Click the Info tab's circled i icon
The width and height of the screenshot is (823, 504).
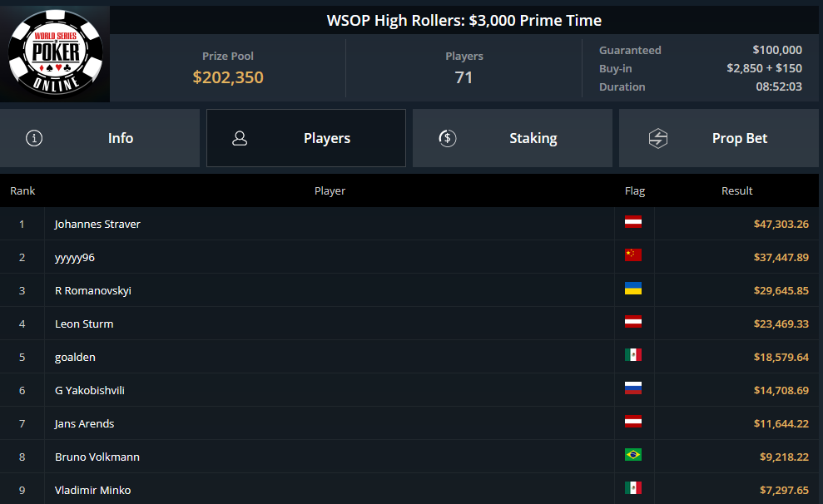coord(34,138)
